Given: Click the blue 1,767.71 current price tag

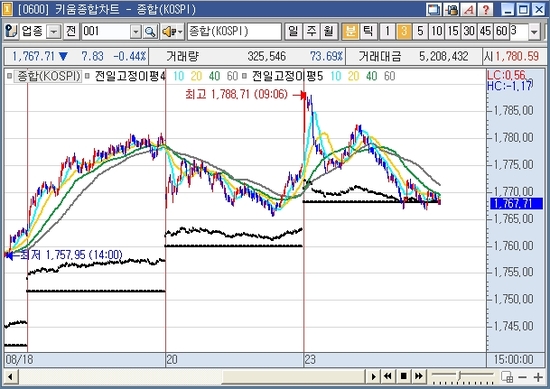Looking at the screenshot, I should click(516, 203).
